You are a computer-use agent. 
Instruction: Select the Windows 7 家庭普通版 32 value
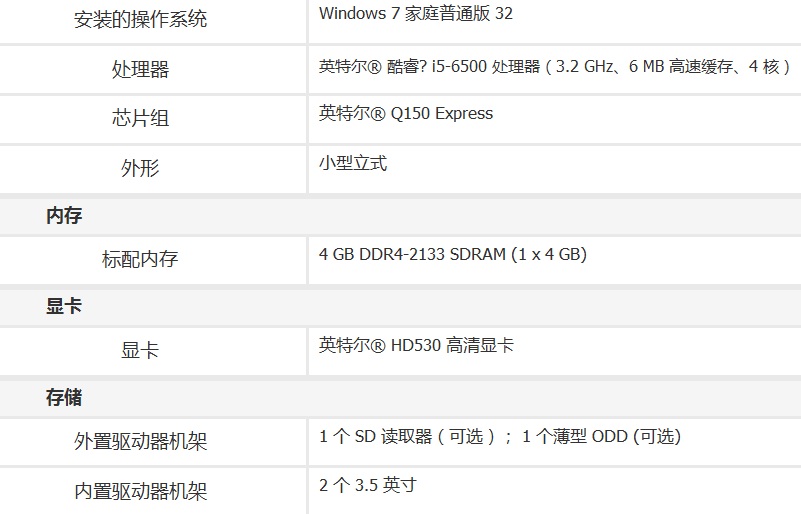coord(416,14)
